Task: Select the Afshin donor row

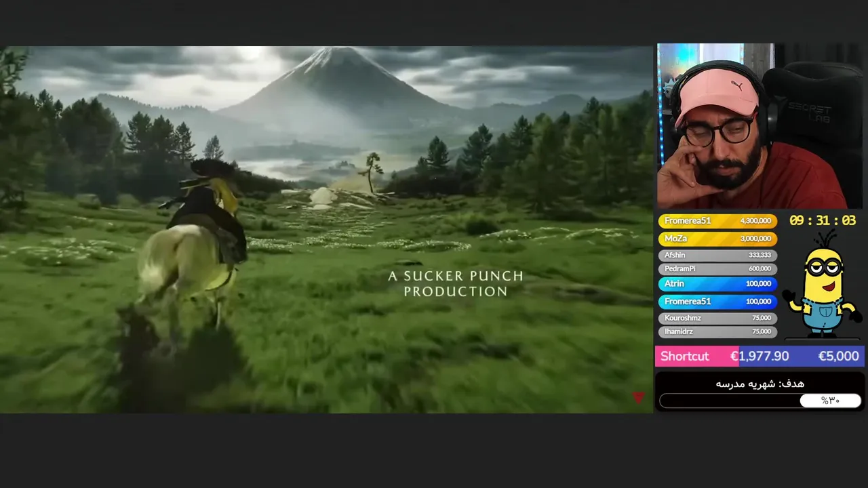Action: 717,256
